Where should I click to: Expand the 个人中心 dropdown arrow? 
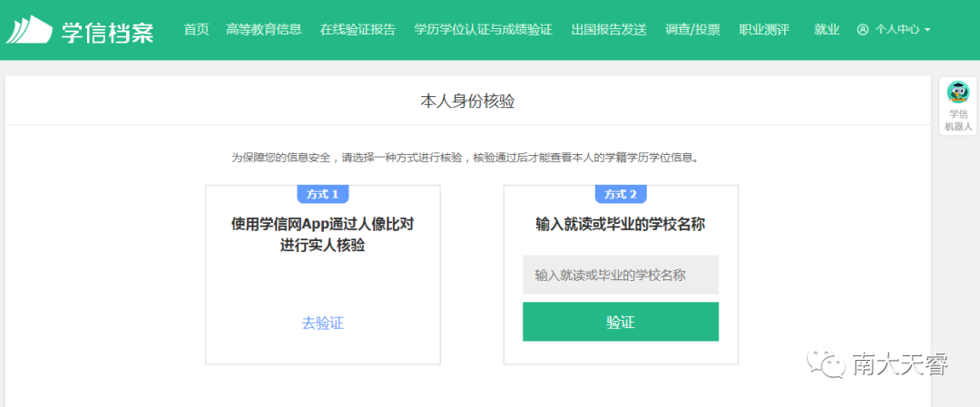926,30
